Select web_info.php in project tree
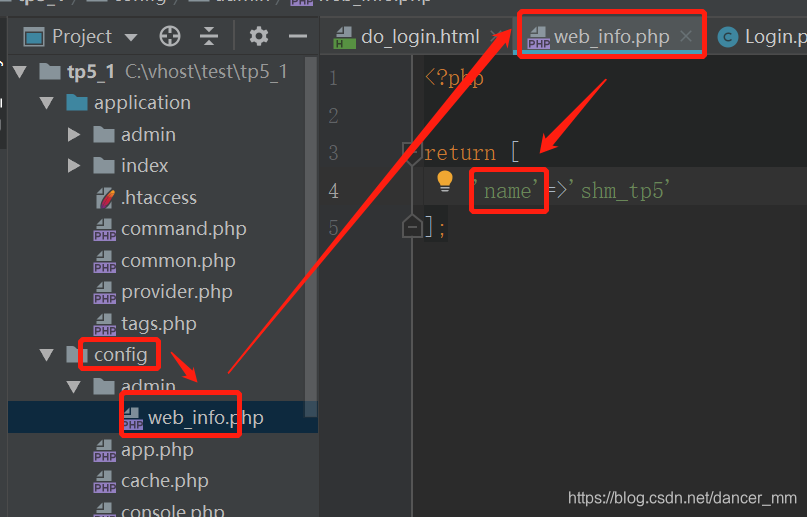 coord(205,418)
